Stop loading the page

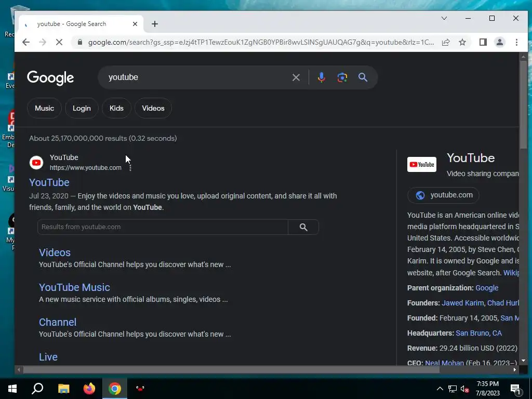[59, 42]
